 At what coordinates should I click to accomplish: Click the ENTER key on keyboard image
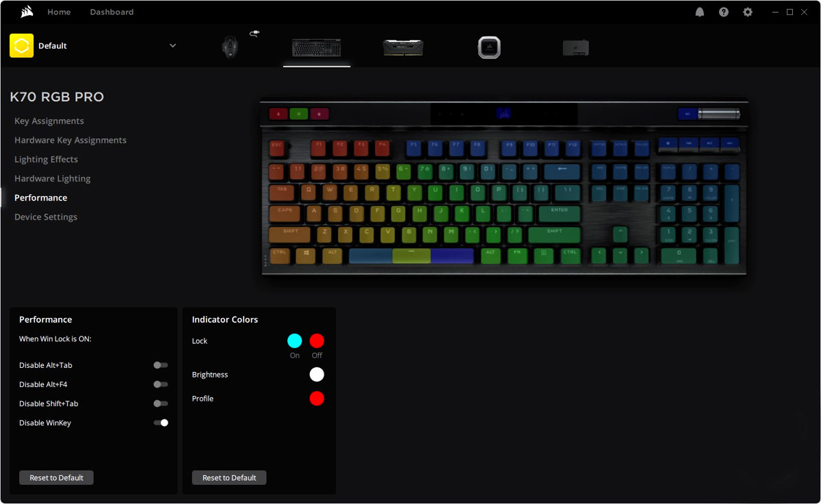pos(559,213)
